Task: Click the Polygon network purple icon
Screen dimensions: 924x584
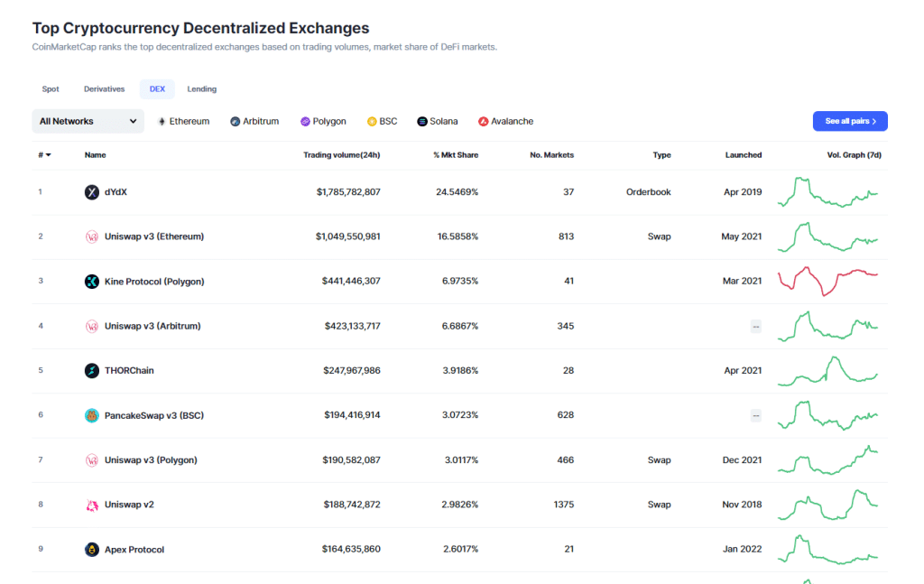Action: click(305, 121)
